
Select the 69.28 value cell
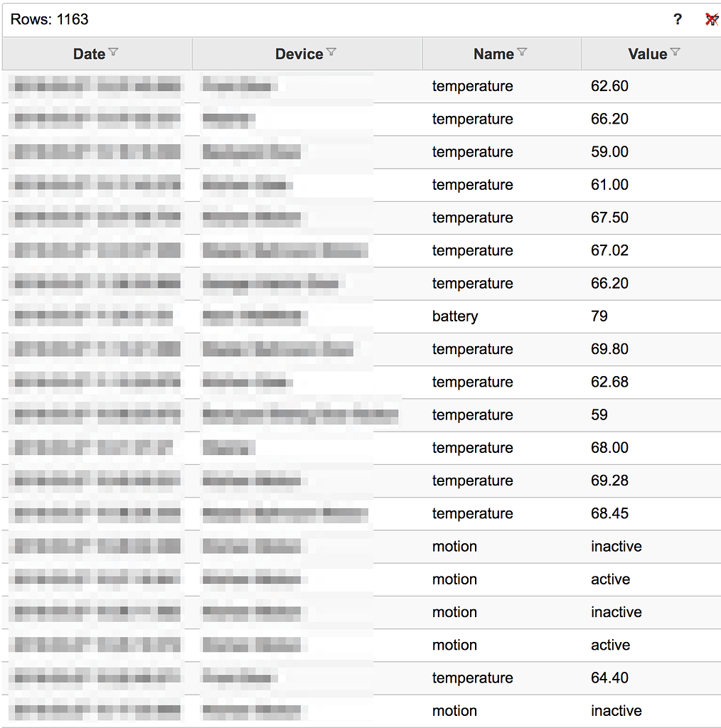pos(609,481)
